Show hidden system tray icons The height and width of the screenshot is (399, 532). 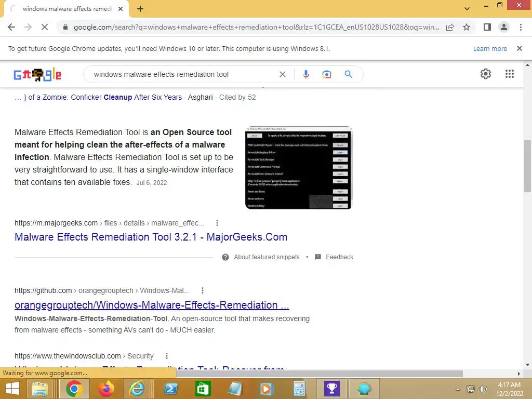click(x=458, y=389)
